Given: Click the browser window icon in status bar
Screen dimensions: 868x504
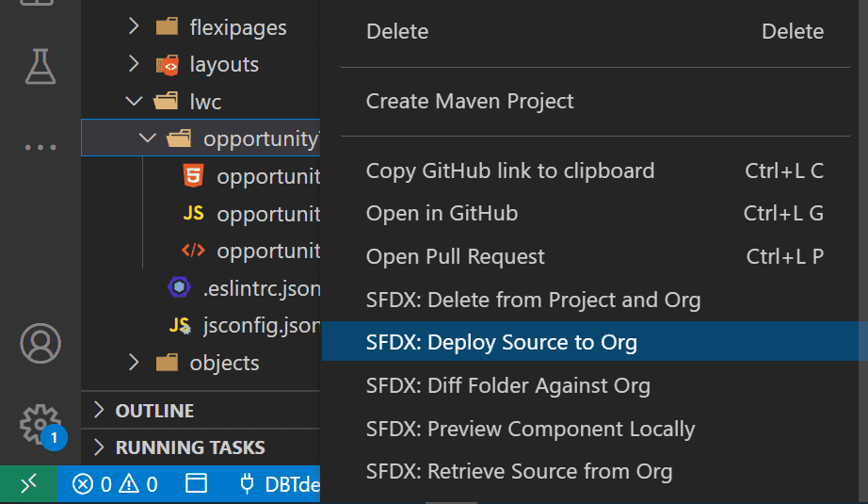Looking at the screenshot, I should coord(196,483).
